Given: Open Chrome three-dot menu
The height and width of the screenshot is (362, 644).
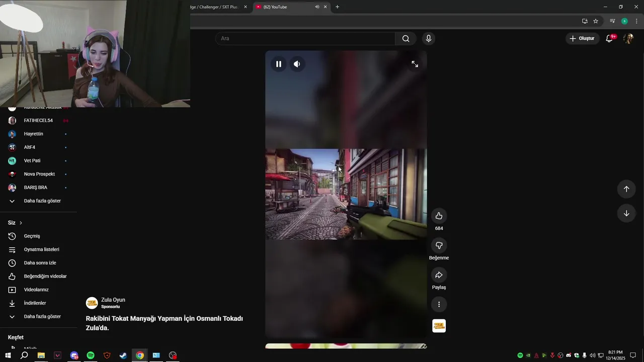Looking at the screenshot, I should pyautogui.click(x=636, y=21).
